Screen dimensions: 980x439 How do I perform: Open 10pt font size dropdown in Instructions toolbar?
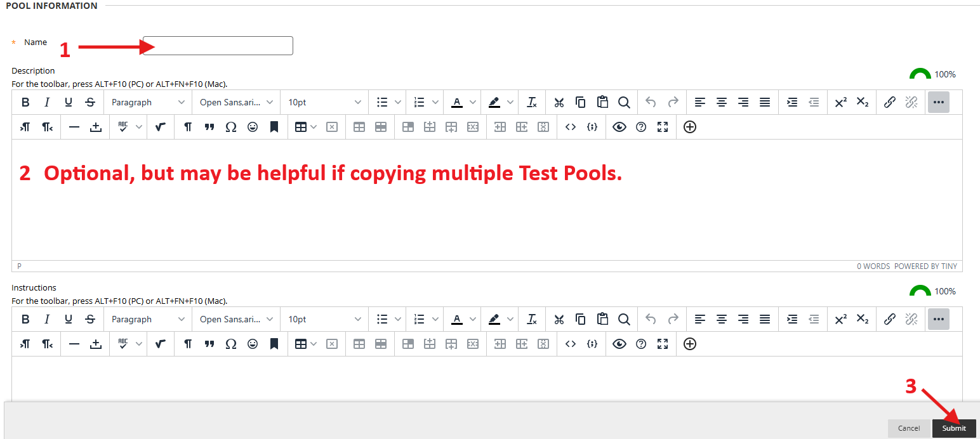point(324,319)
